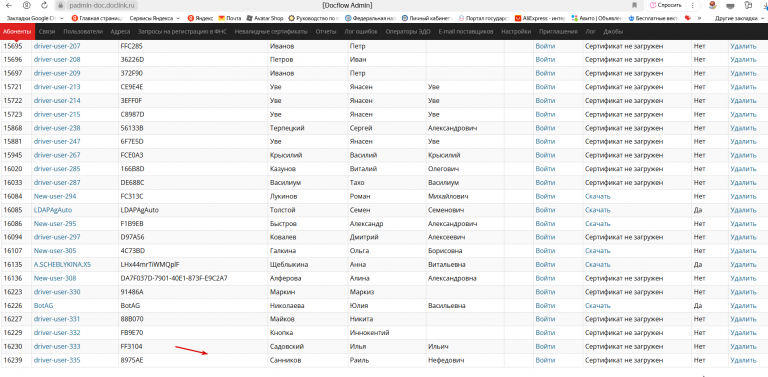Open the Личный кабинет bookmark
Screen dimensions: 768x377
click(x=427, y=18)
